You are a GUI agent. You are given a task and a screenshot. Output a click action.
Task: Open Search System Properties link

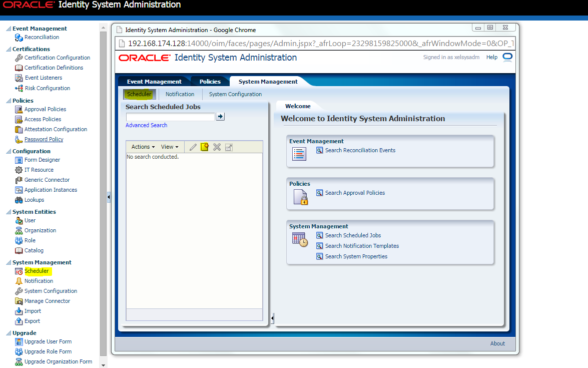pyautogui.click(x=356, y=256)
